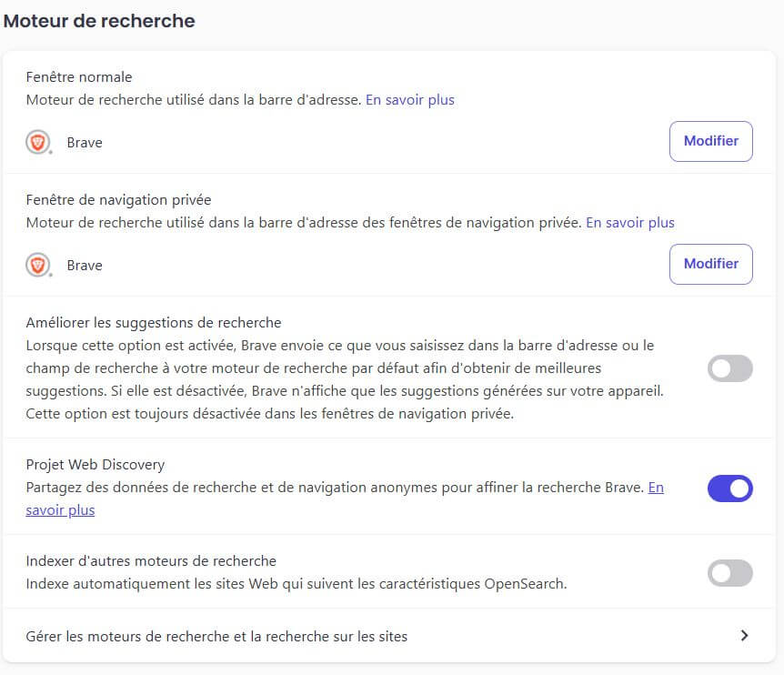Click Modifier button for Fenêtre normale
Image resolution: width=784 pixels, height=675 pixels.
click(x=710, y=142)
